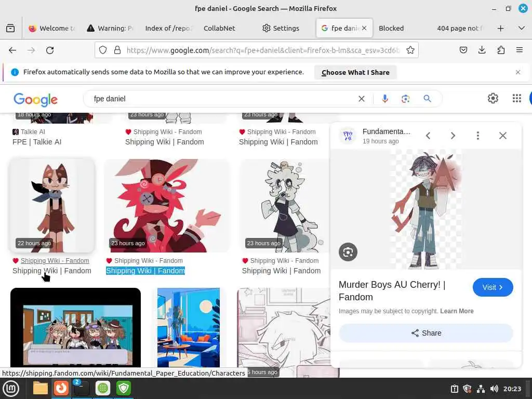
Task: Show site security padlock information
Action: point(117,50)
